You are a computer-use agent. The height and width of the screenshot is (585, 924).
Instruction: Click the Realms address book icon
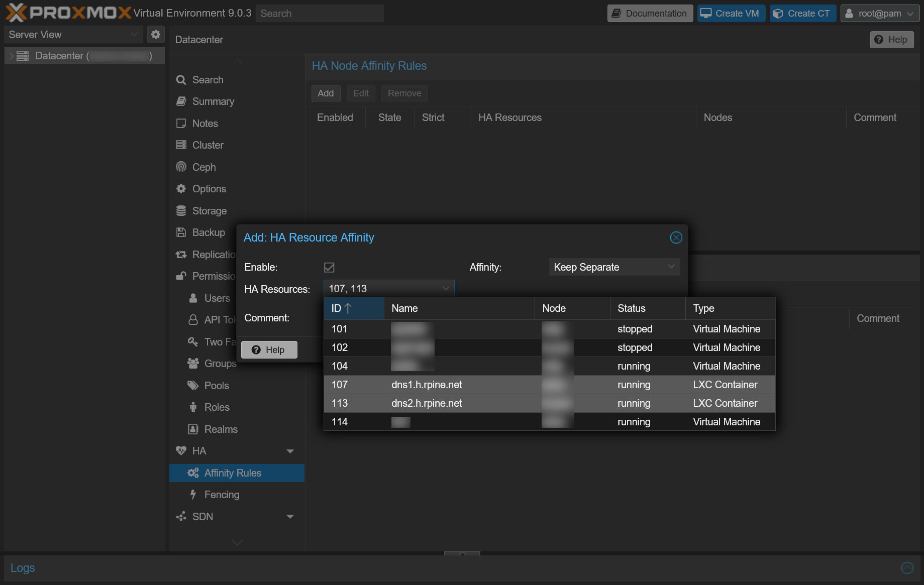(193, 429)
